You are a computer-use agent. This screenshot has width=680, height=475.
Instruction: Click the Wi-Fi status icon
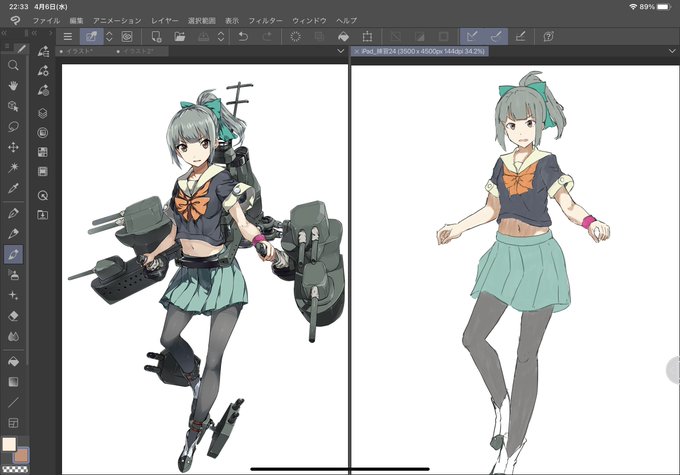(633, 7)
